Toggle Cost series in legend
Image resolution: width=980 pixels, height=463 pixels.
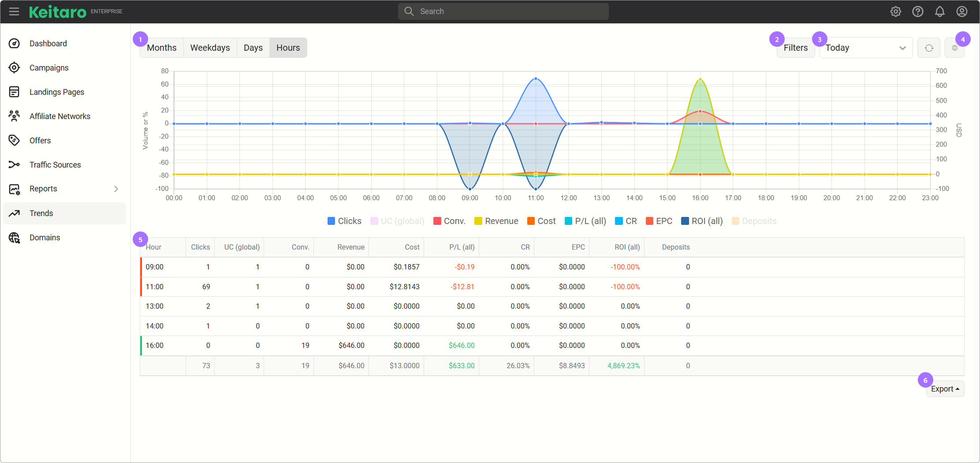click(x=541, y=221)
